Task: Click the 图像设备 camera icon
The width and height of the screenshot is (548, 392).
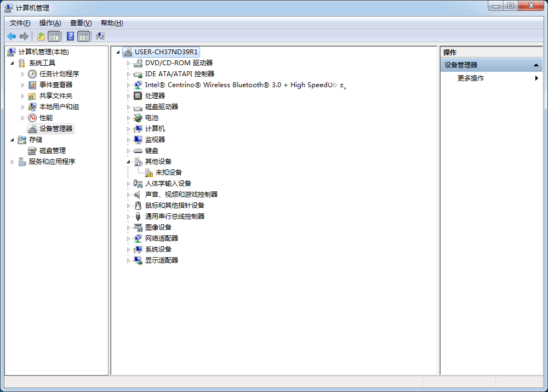Action: point(138,228)
